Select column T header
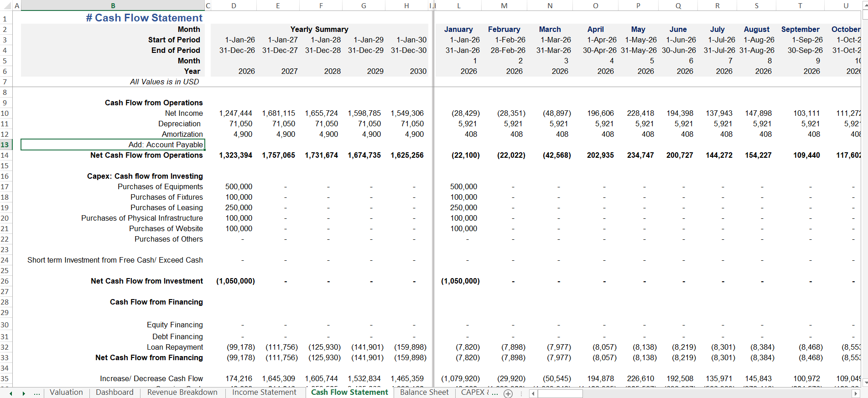This screenshot has width=868, height=398. (800, 5)
